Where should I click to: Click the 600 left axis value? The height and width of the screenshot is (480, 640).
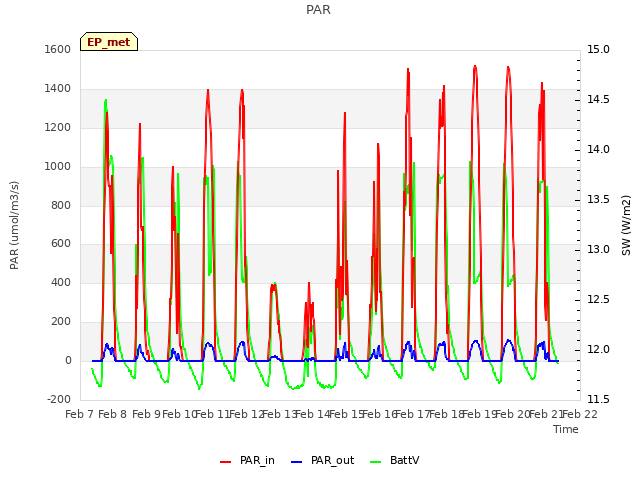61,244
